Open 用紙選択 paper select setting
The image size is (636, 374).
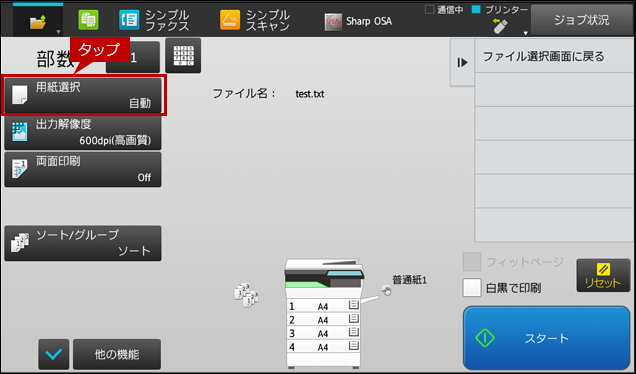click(x=83, y=95)
